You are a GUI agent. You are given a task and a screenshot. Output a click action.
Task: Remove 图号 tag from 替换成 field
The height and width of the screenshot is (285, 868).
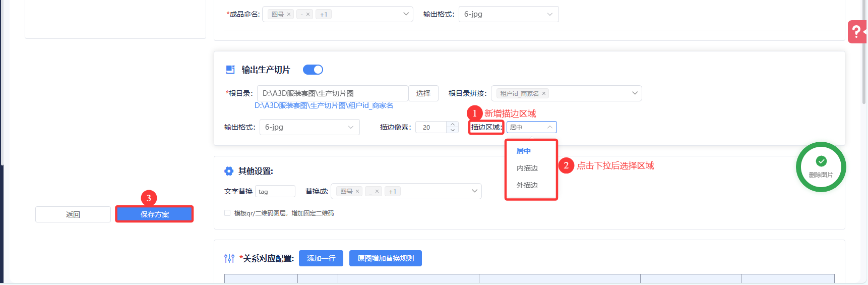click(357, 191)
